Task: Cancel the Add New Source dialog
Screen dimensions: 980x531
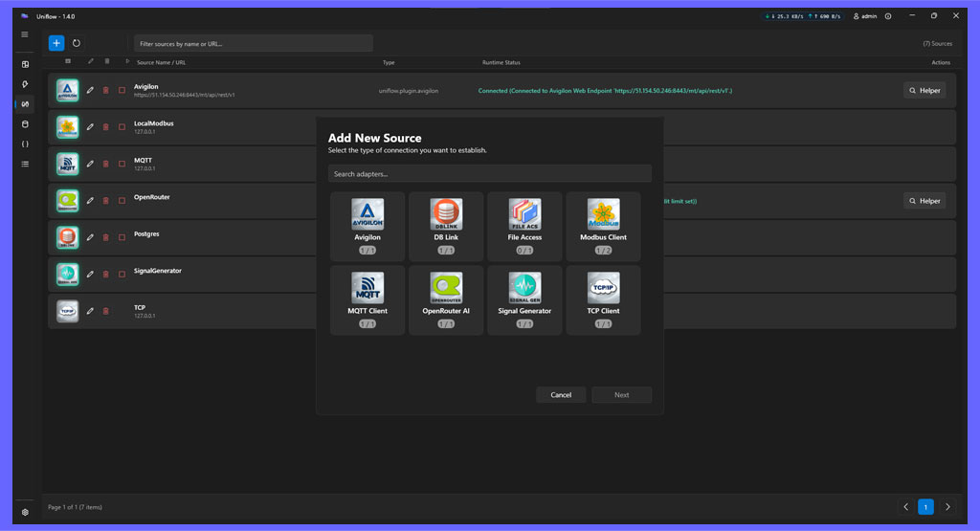Action: [561, 395]
